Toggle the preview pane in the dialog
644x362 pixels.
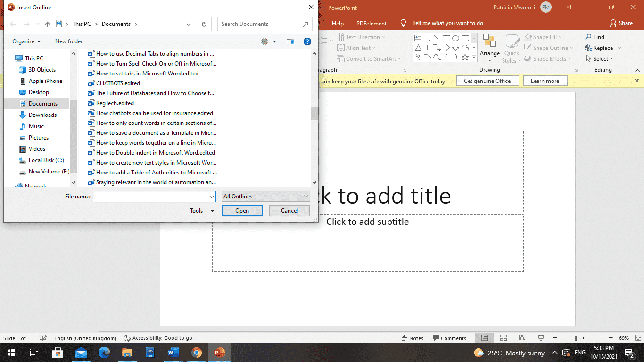[x=290, y=41]
